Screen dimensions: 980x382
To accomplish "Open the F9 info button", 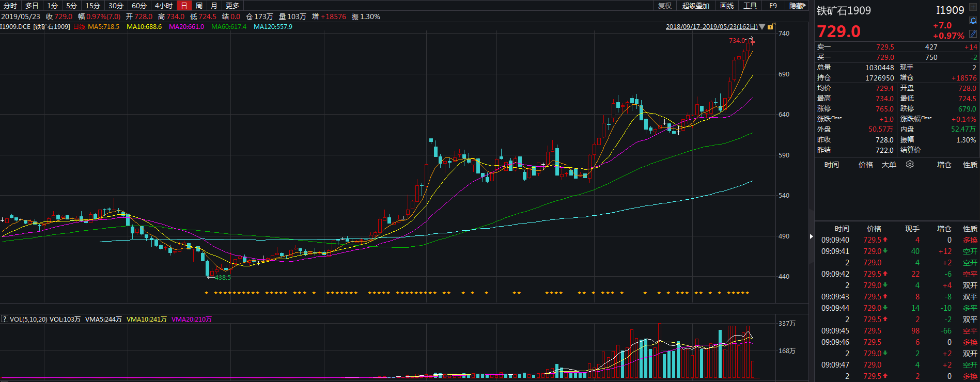I will click(x=773, y=6).
